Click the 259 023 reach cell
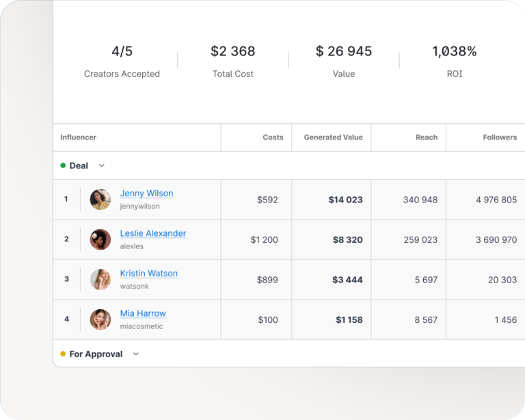This screenshot has width=525, height=420. point(420,240)
